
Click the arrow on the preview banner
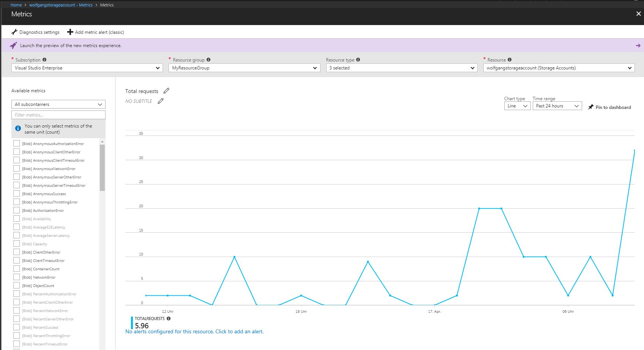click(x=637, y=45)
